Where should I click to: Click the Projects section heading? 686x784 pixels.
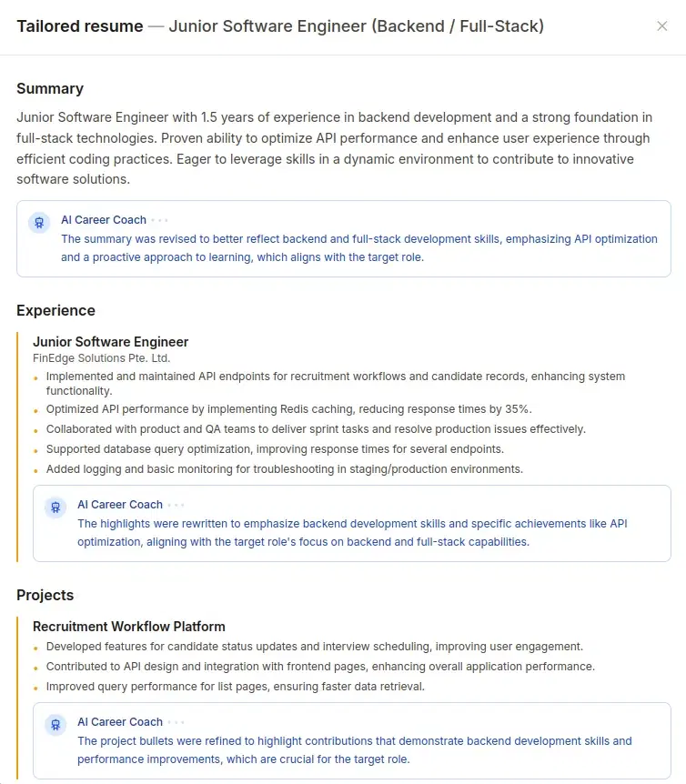(45, 595)
